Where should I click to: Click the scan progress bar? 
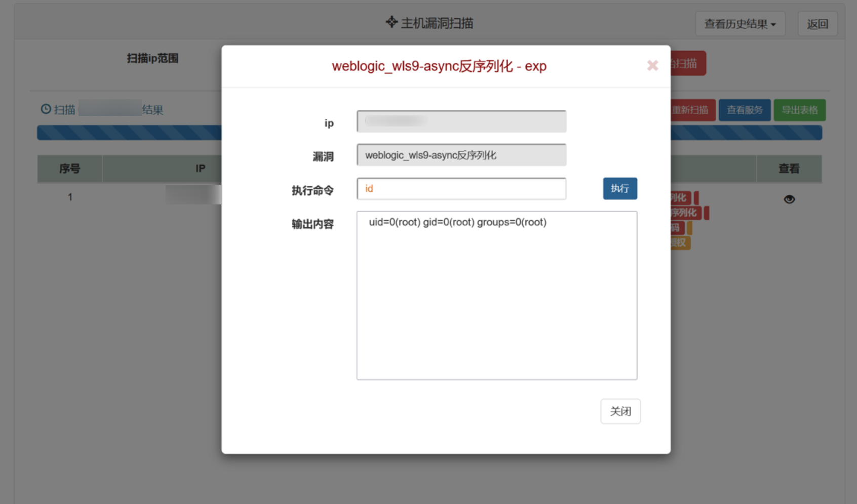pyautogui.click(x=430, y=133)
